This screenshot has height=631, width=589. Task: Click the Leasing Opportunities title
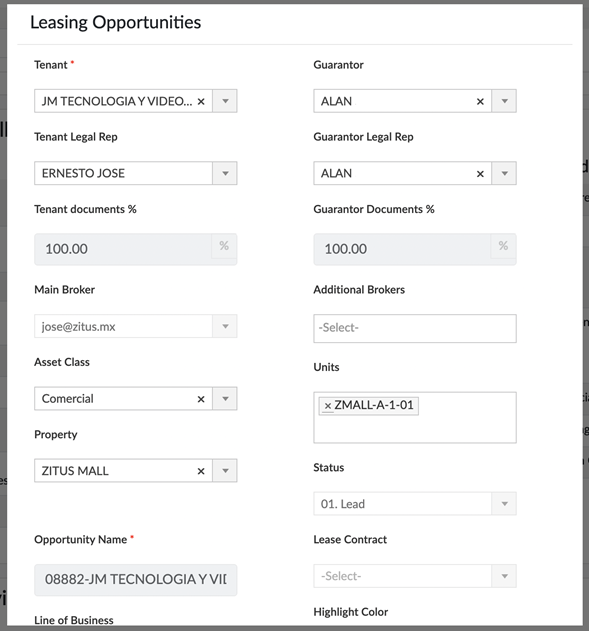(115, 23)
